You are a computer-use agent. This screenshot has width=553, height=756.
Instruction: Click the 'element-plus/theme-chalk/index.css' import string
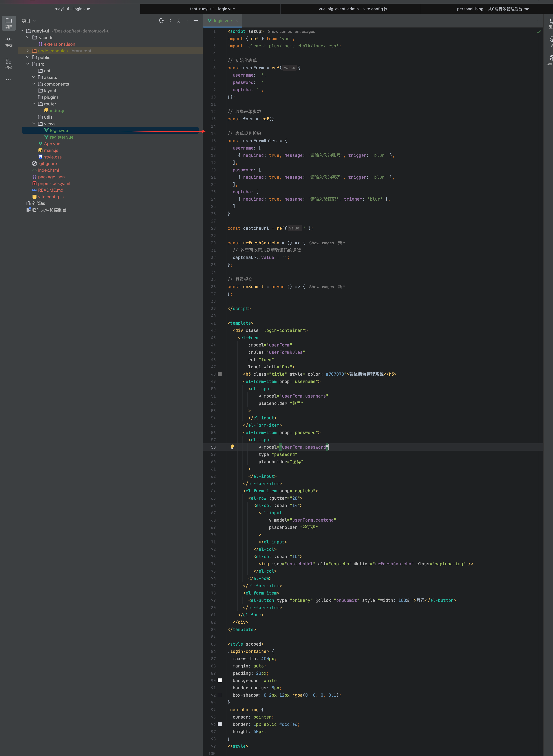click(293, 46)
